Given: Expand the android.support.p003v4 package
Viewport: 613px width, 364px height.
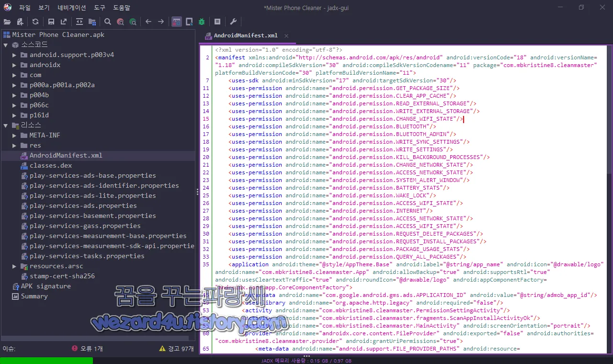Looking at the screenshot, I should click(14, 55).
